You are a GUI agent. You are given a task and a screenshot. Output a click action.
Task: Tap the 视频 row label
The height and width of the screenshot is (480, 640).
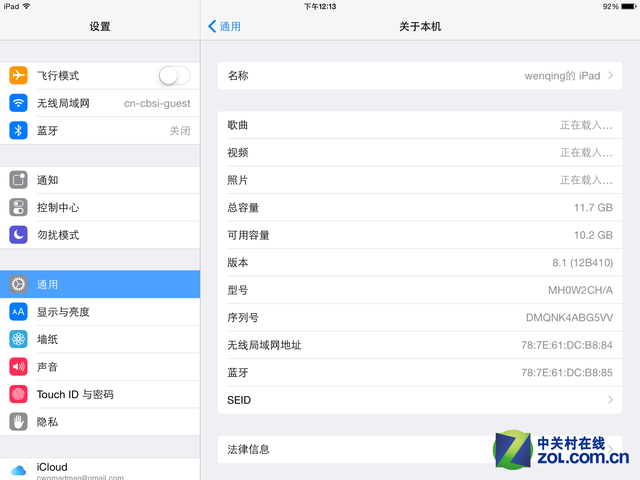(238, 153)
